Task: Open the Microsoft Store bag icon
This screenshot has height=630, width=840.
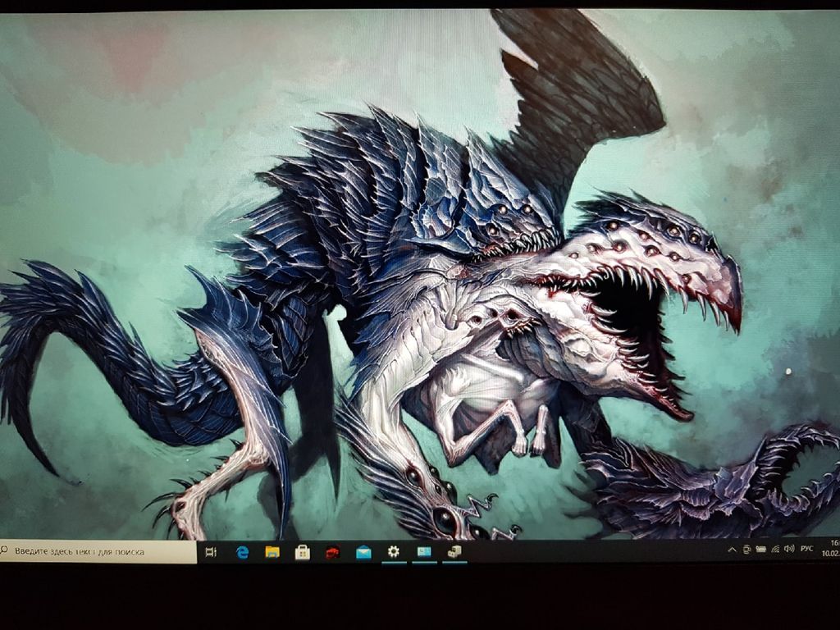Action: click(x=303, y=552)
